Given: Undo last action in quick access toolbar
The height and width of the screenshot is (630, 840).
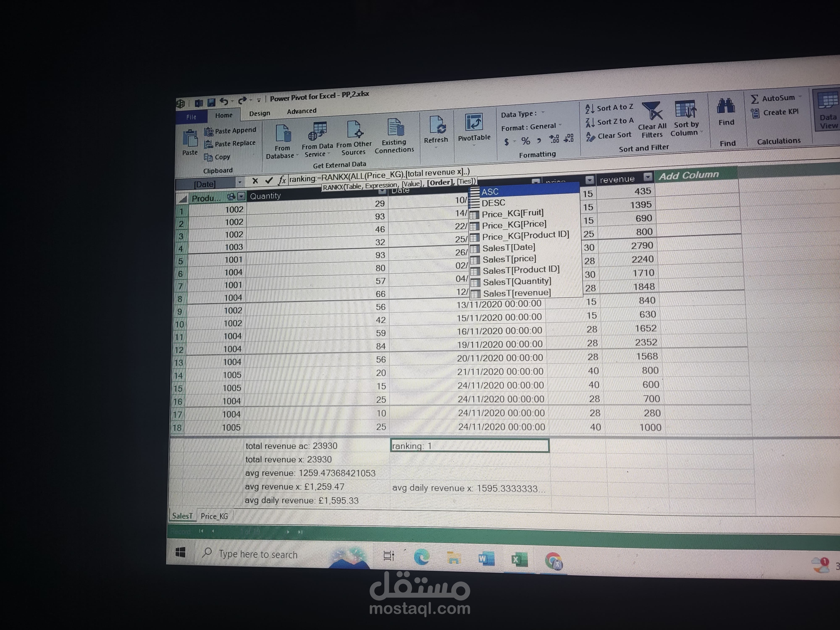Looking at the screenshot, I should 224,101.
